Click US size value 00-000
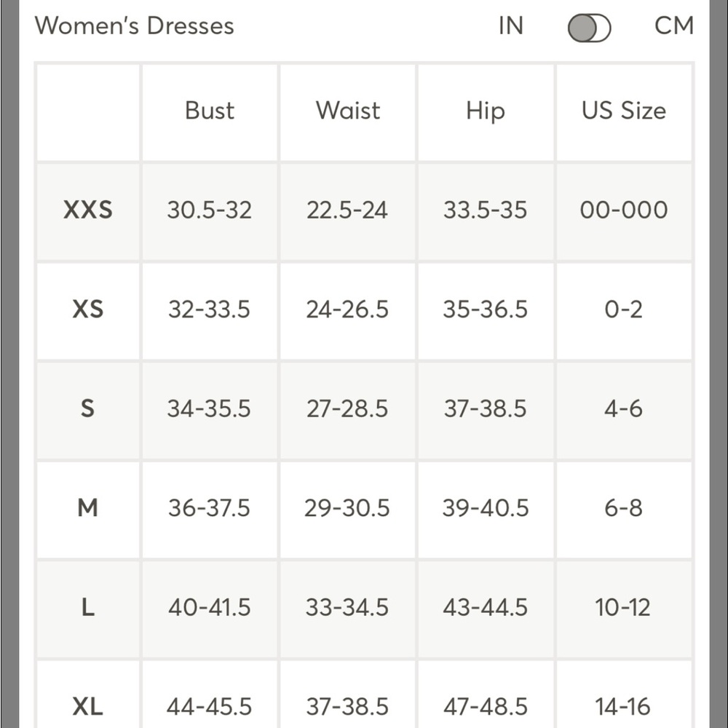The height and width of the screenshot is (728, 728). point(624,210)
